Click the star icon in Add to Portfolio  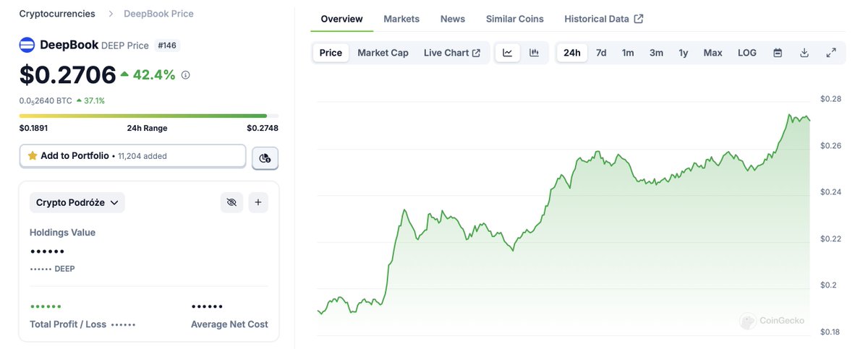coord(32,155)
